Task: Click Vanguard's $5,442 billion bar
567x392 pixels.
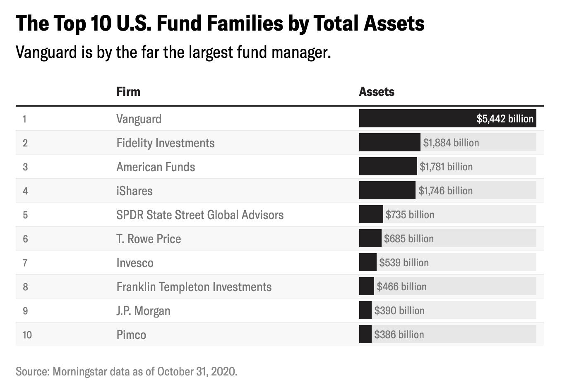Action: [447, 119]
